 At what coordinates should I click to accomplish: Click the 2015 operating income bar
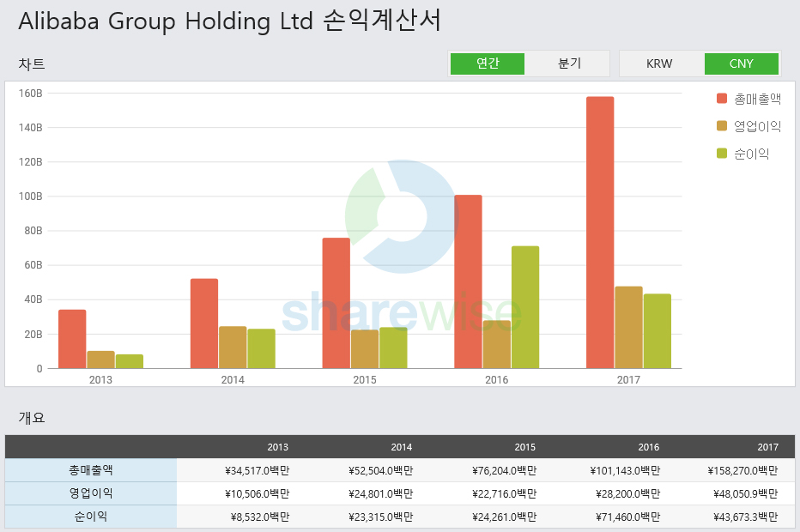tap(365, 349)
